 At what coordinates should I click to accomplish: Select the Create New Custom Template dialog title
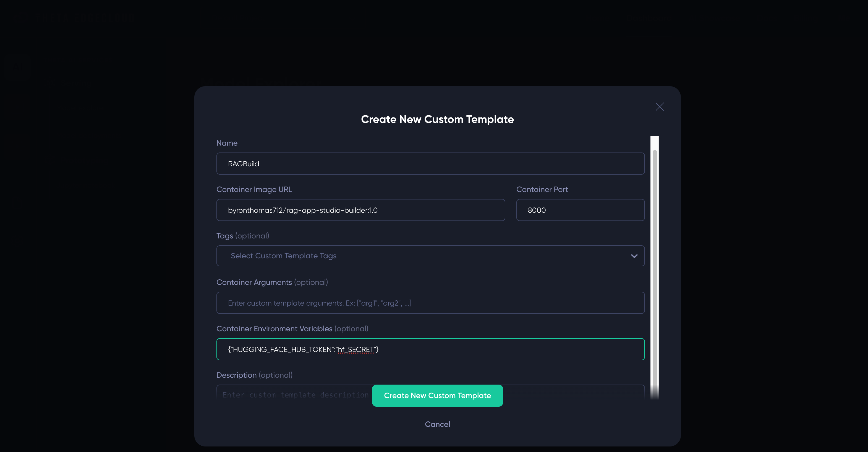coord(437,119)
